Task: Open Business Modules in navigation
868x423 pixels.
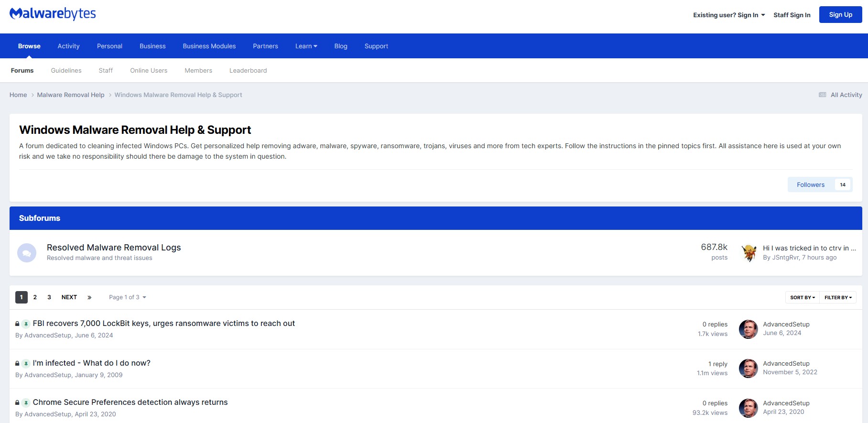Action: (209, 46)
